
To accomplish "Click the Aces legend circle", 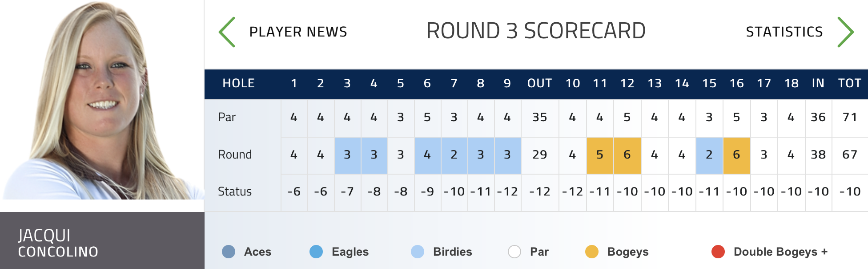I will [229, 252].
